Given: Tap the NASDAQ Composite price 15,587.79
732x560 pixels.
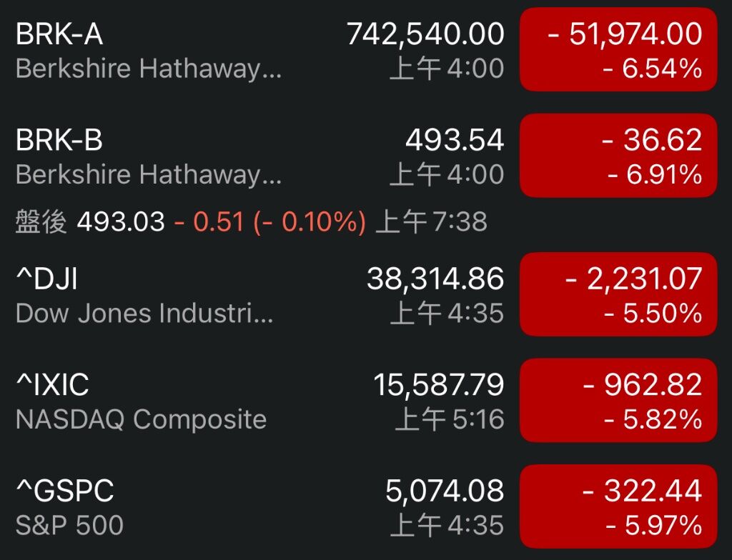Looking at the screenshot, I should coord(439,386).
